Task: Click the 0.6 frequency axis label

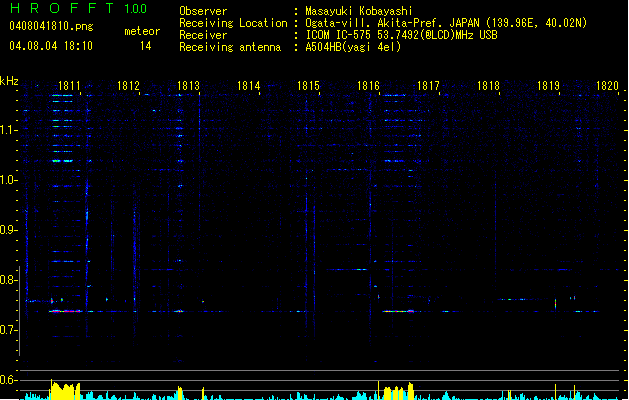Action: click(7, 380)
